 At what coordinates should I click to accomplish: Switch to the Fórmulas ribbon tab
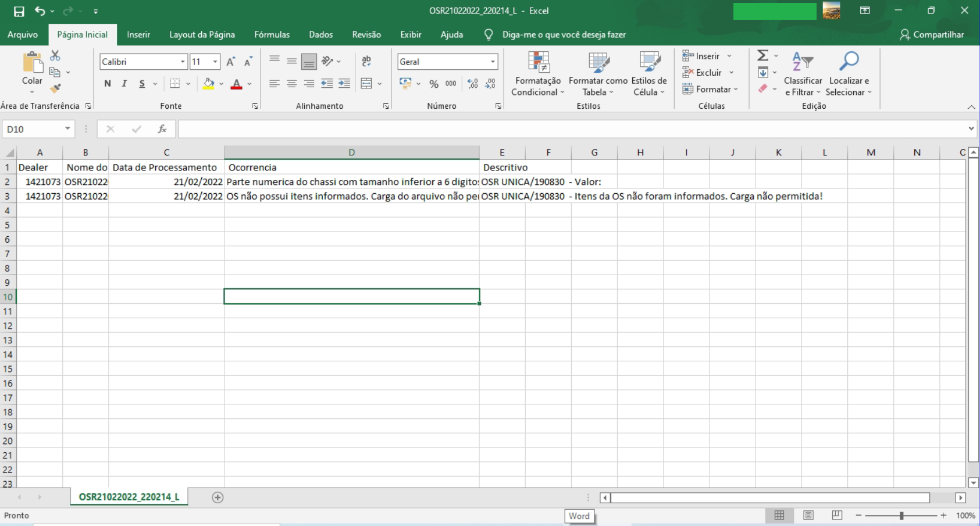click(x=272, y=35)
